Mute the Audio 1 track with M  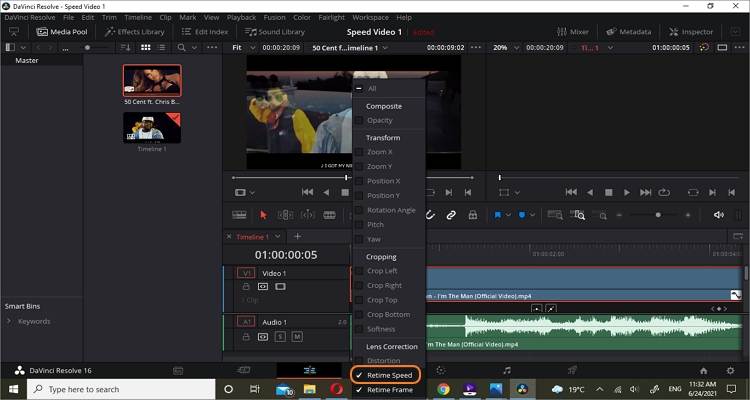tap(297, 337)
